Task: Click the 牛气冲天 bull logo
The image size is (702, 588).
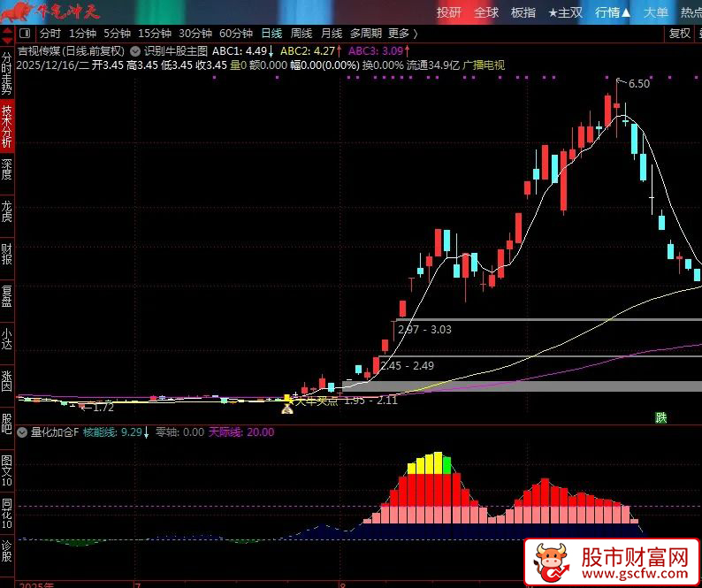Action: point(50,11)
